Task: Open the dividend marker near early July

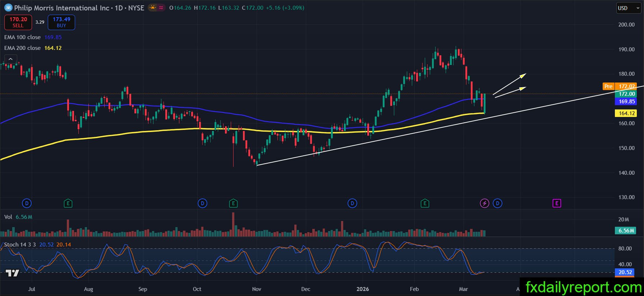Action: click(27, 203)
